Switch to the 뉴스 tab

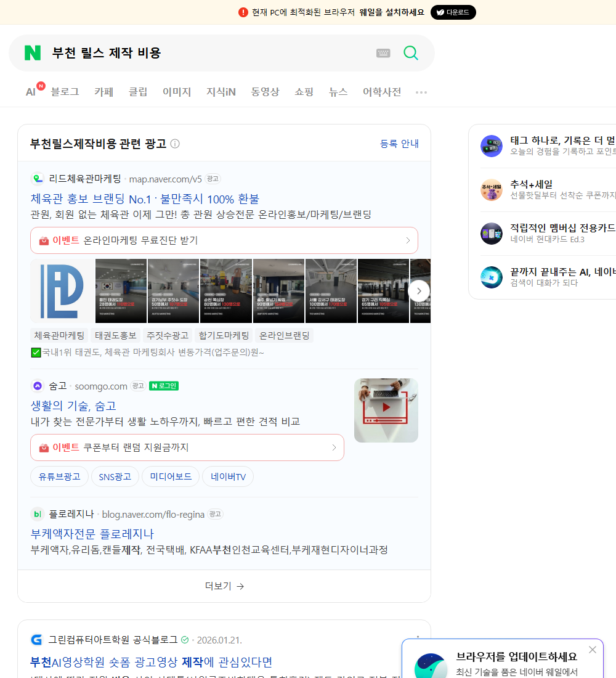point(338,92)
